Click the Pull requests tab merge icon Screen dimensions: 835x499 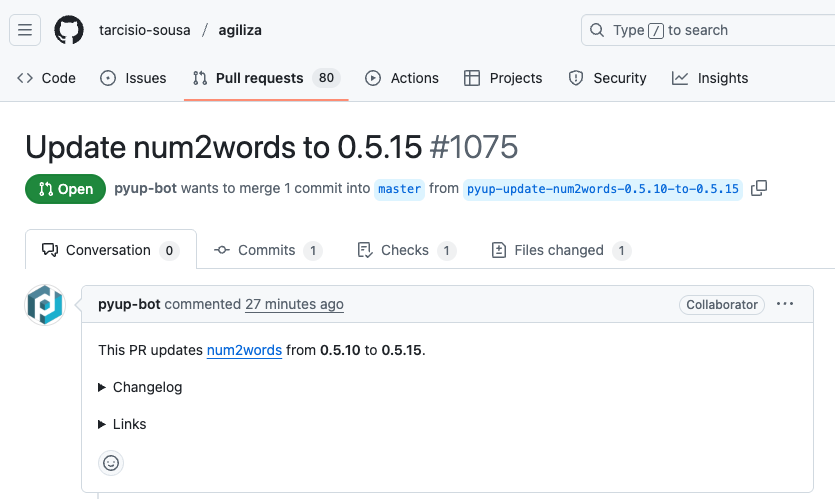click(x=200, y=78)
